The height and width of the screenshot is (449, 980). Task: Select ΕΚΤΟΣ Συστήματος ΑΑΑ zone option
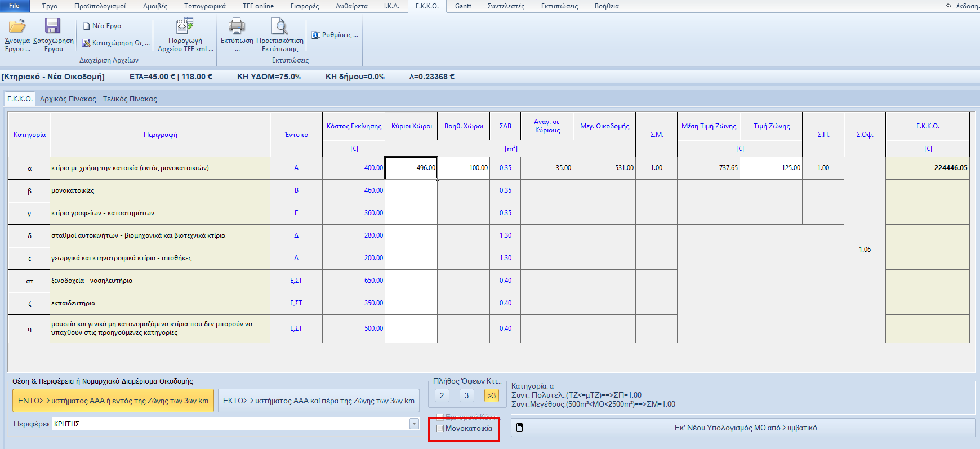pos(318,401)
